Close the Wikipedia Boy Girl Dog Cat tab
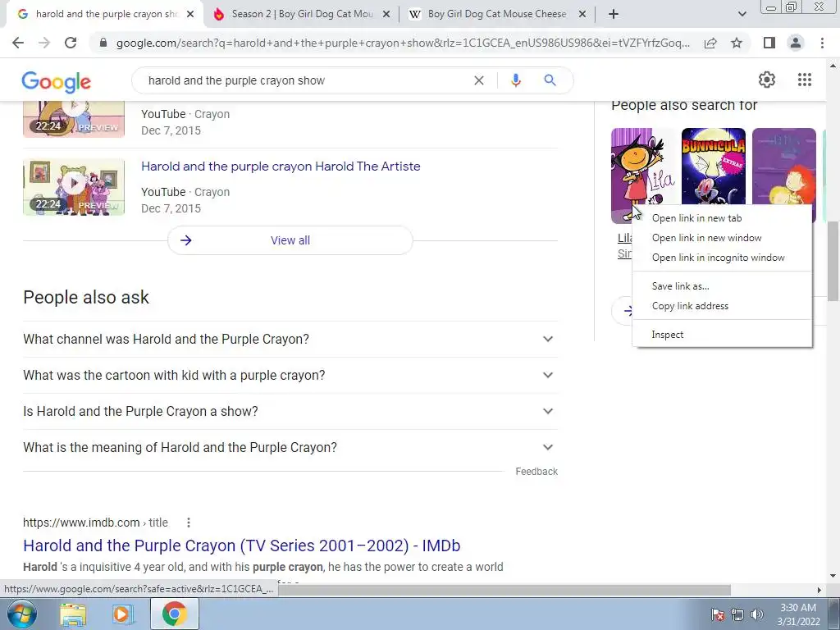840x630 pixels. (582, 15)
